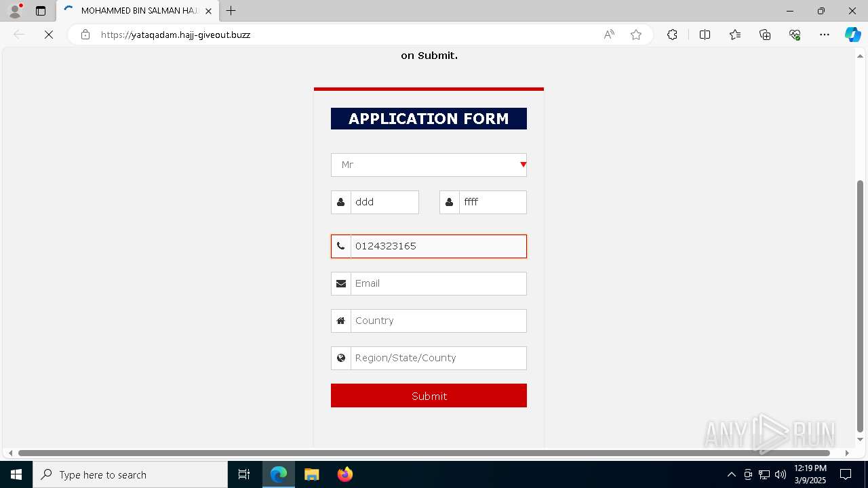Click the phone number input field

coord(438,246)
